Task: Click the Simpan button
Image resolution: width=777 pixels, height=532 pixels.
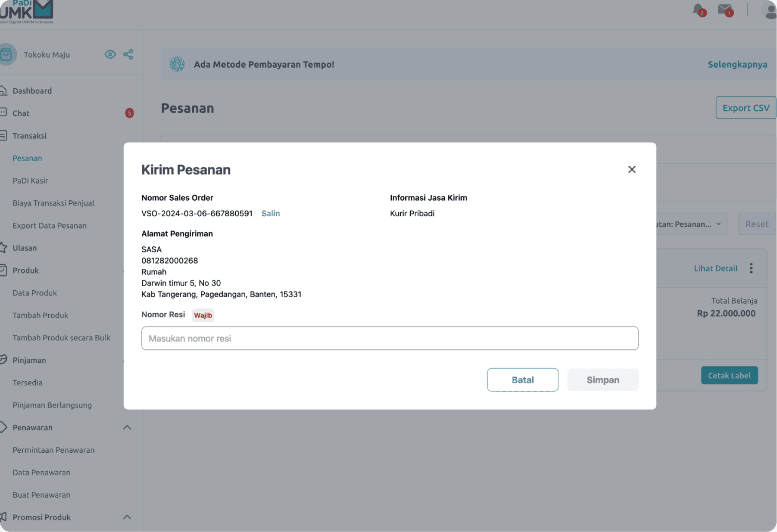Action: [x=603, y=380]
